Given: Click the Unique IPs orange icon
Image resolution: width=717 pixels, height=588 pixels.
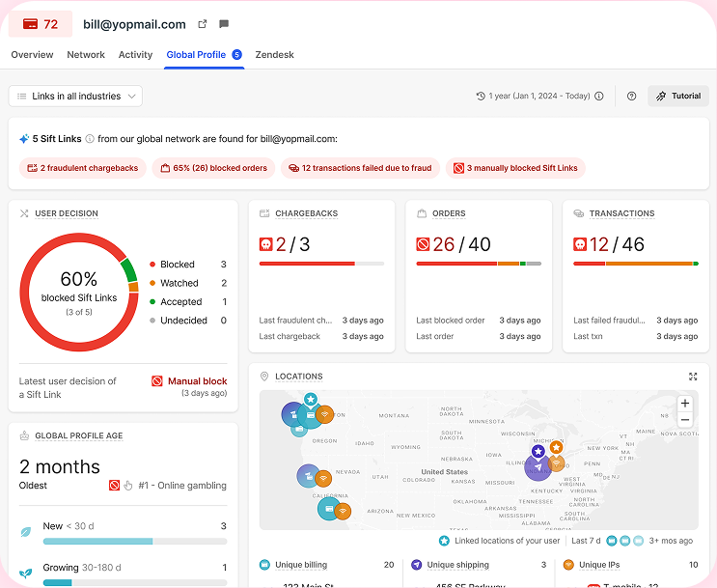Looking at the screenshot, I should coord(568,565).
